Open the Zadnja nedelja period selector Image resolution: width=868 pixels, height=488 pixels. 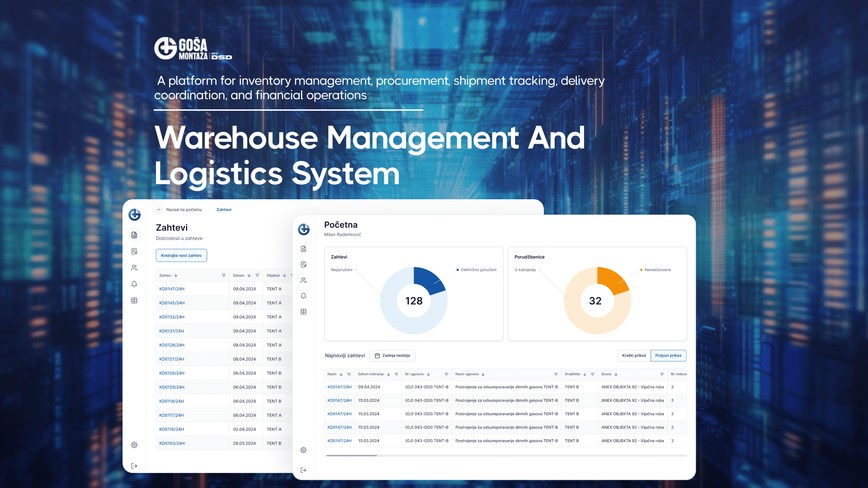click(392, 356)
